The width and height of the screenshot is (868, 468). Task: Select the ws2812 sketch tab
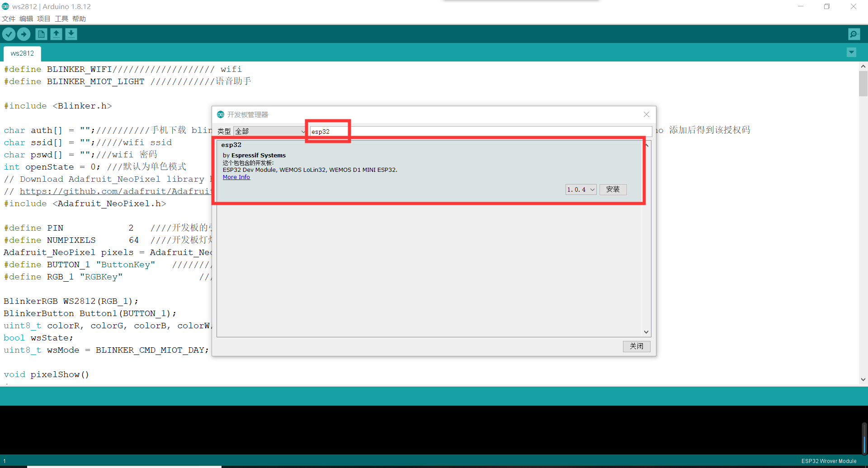click(22, 53)
